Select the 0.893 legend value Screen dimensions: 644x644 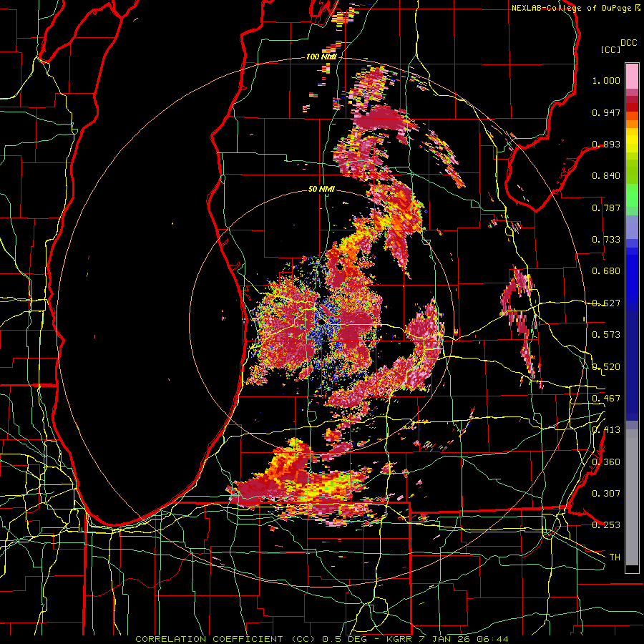coord(606,144)
